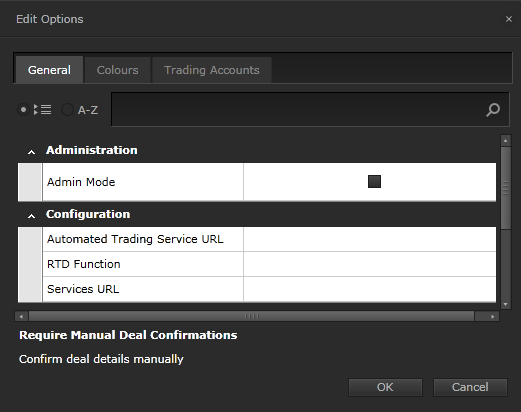Viewport: 521px width, 412px height.
Task: Edit the Services URL value field
Action: pyautogui.click(x=370, y=289)
